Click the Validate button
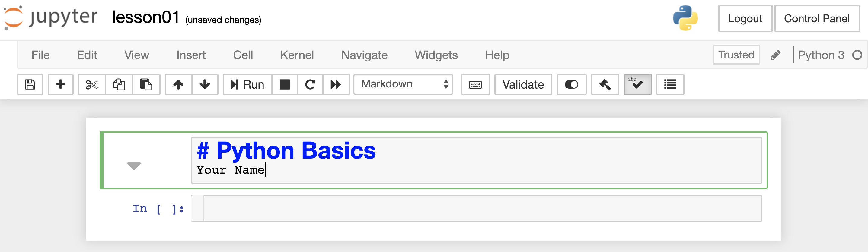 tap(523, 84)
